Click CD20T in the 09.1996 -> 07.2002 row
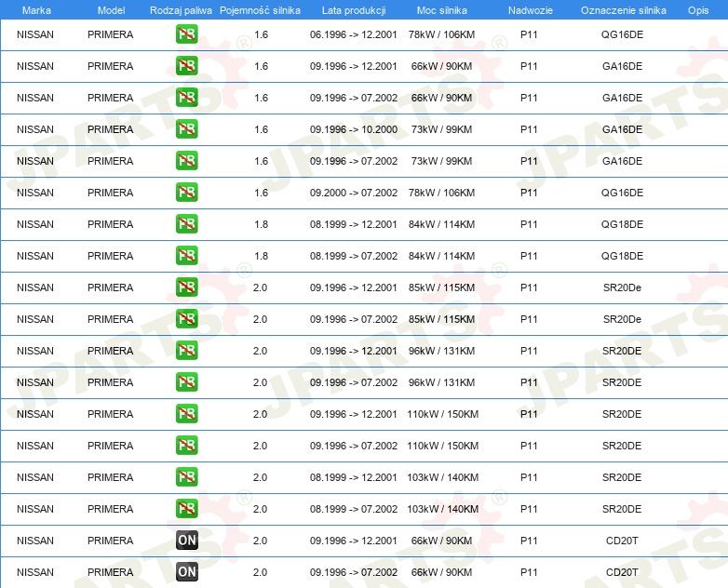Screen dimensions: 728x588 (622, 572)
